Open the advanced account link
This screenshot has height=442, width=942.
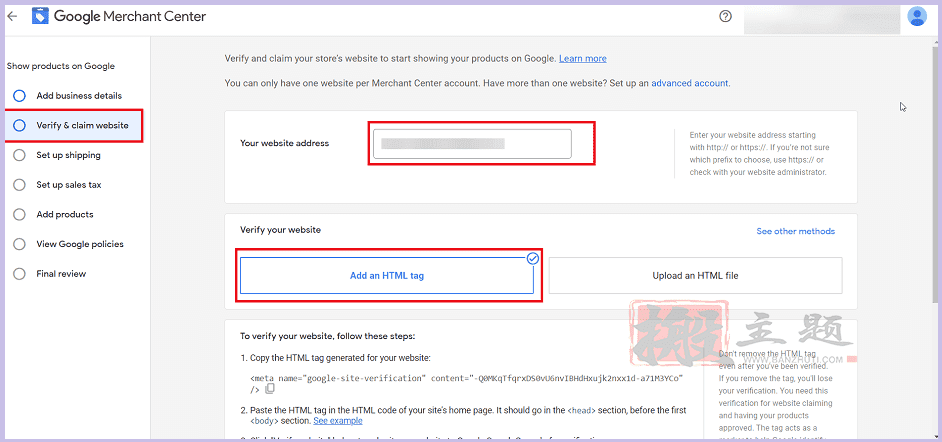tap(690, 83)
